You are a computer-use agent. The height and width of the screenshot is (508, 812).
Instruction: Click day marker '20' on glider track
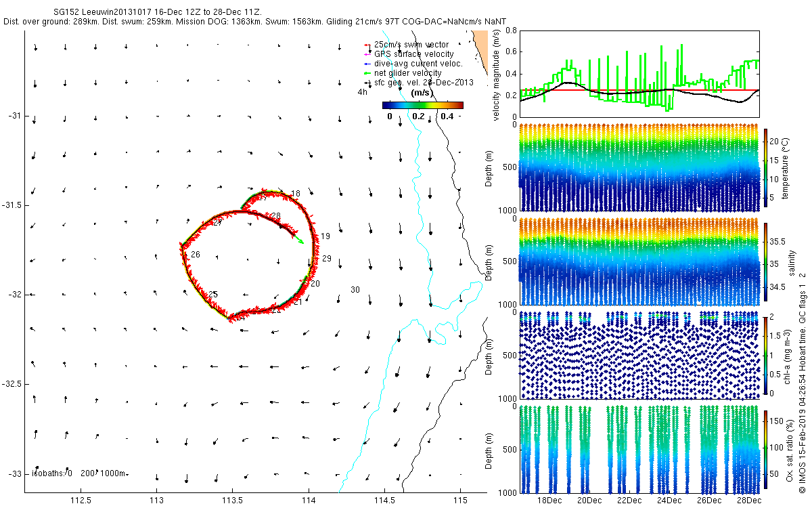click(x=315, y=284)
